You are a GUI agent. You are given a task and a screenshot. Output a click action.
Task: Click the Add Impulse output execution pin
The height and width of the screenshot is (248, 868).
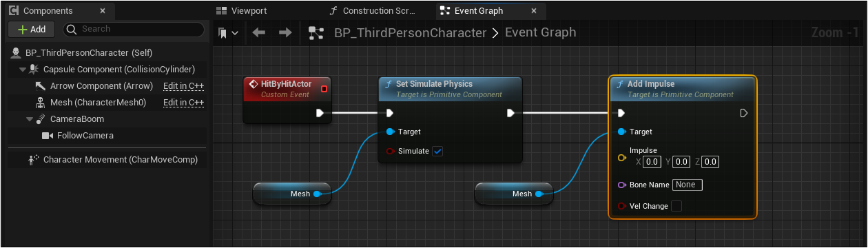(744, 114)
